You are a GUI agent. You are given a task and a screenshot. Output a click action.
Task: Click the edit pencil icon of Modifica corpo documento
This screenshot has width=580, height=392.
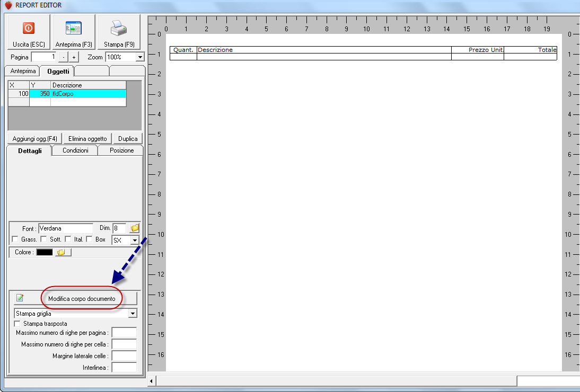[x=20, y=298]
